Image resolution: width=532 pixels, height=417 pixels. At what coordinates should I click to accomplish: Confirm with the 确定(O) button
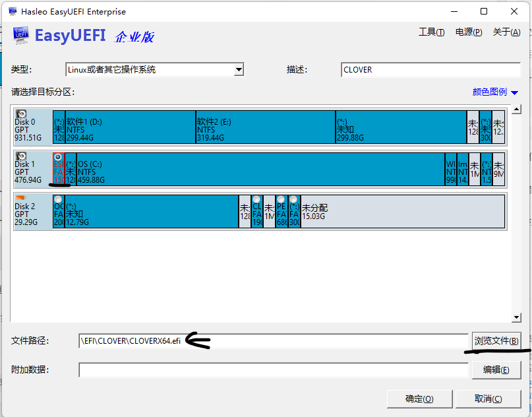420,399
